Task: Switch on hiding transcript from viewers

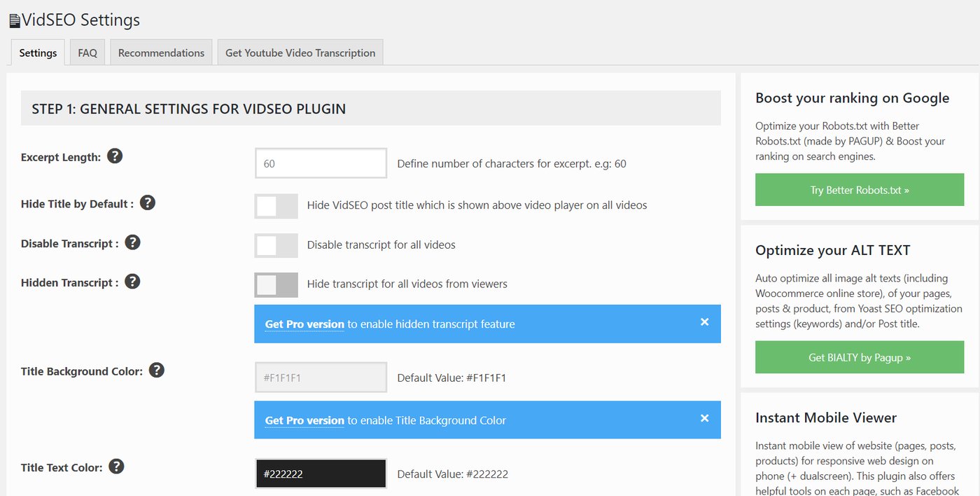Action: click(x=276, y=284)
